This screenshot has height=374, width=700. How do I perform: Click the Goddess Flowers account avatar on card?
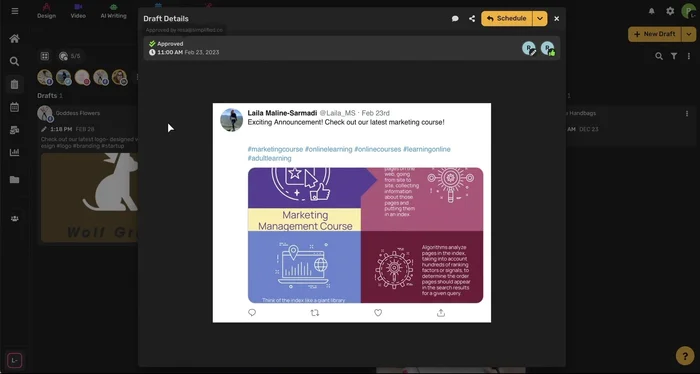[x=45, y=113]
